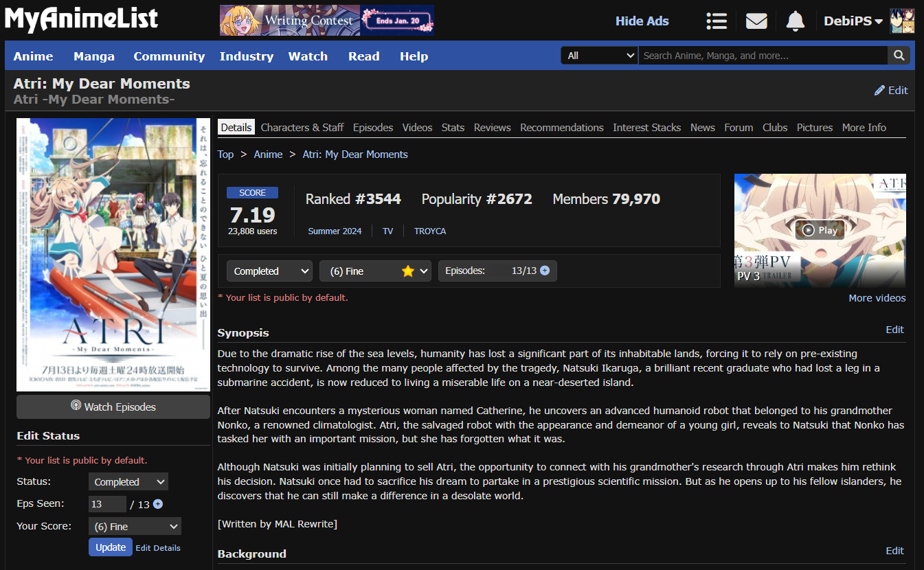Image resolution: width=924 pixels, height=570 pixels.
Task: Open the Anime menu
Action: (34, 56)
